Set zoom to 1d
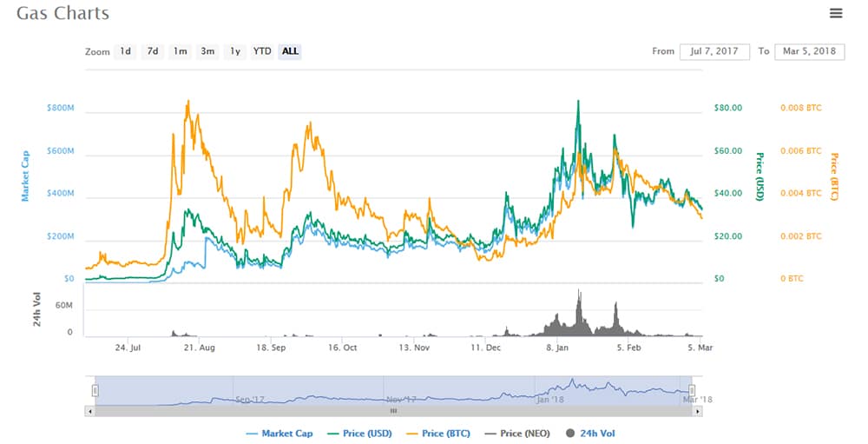The width and height of the screenshot is (868, 444). (126, 51)
